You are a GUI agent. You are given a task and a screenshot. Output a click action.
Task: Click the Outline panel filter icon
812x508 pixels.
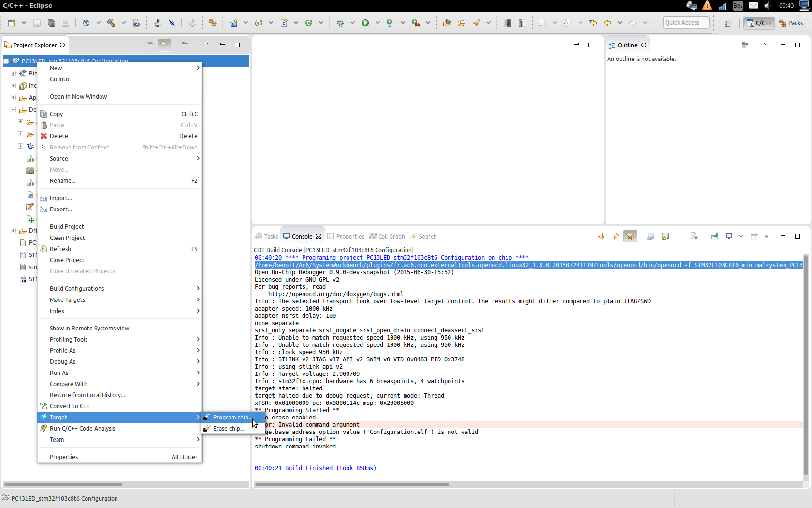coord(745,45)
